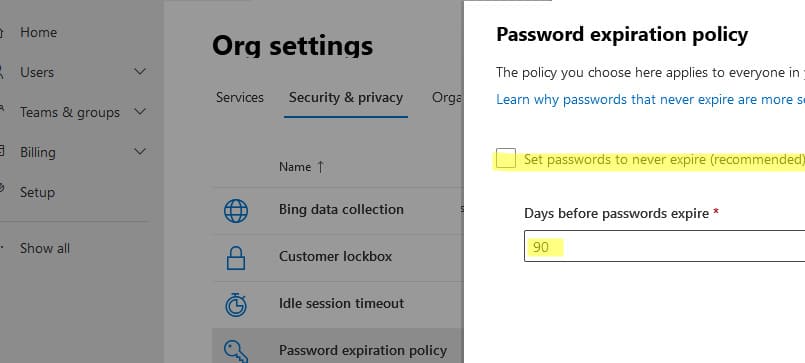805x363 pixels.
Task: Open the Idle session timeout setting
Action: (x=341, y=303)
